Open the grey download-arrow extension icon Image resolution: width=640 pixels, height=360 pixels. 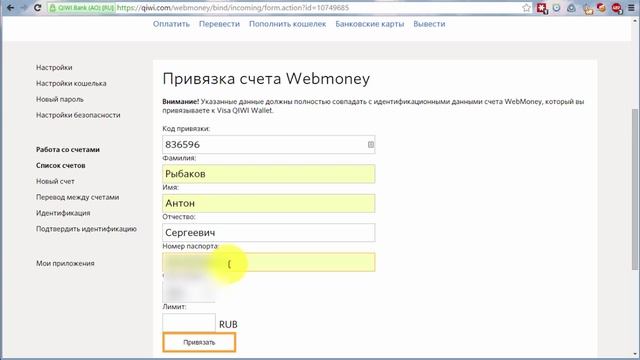click(571, 8)
